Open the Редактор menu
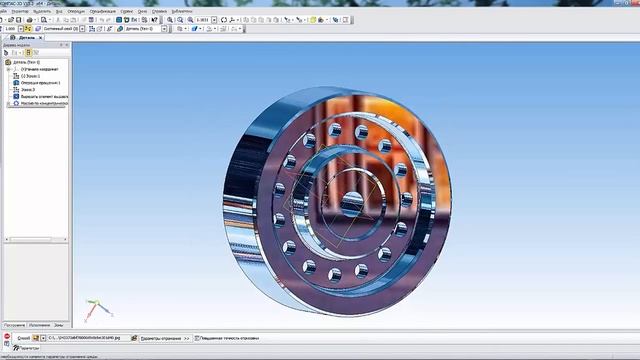 20,11
